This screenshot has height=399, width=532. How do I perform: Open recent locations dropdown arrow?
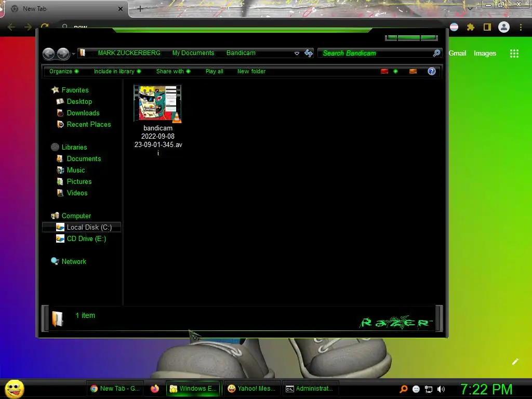pyautogui.click(x=73, y=54)
